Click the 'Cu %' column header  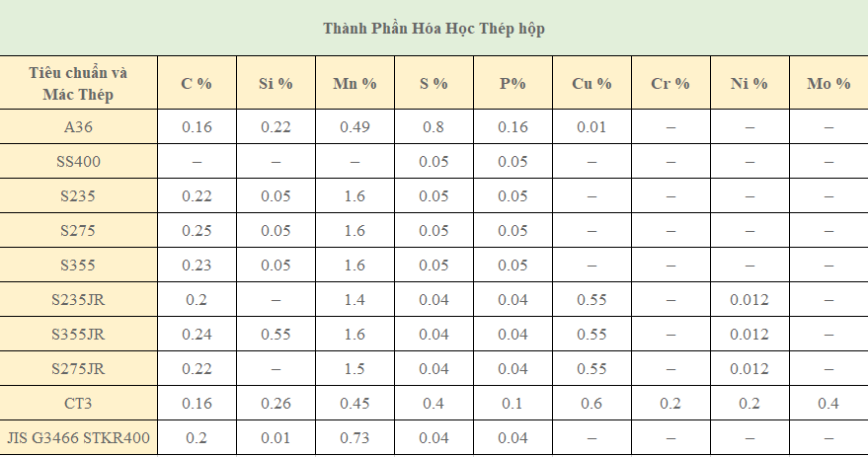tap(592, 84)
